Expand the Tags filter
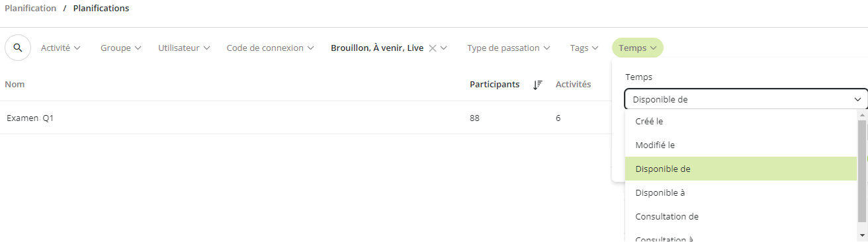This screenshot has height=242, width=868. [x=584, y=48]
